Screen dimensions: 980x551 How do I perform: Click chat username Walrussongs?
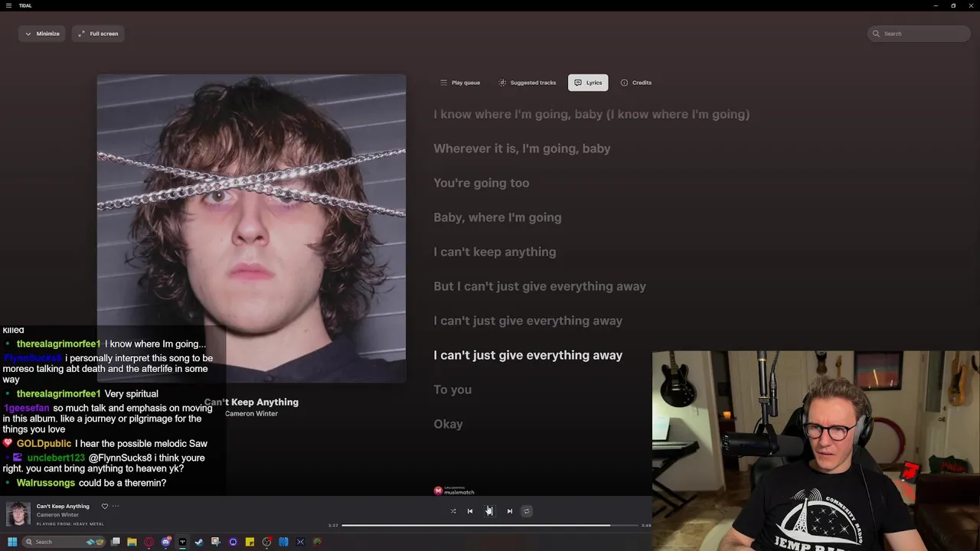click(46, 483)
